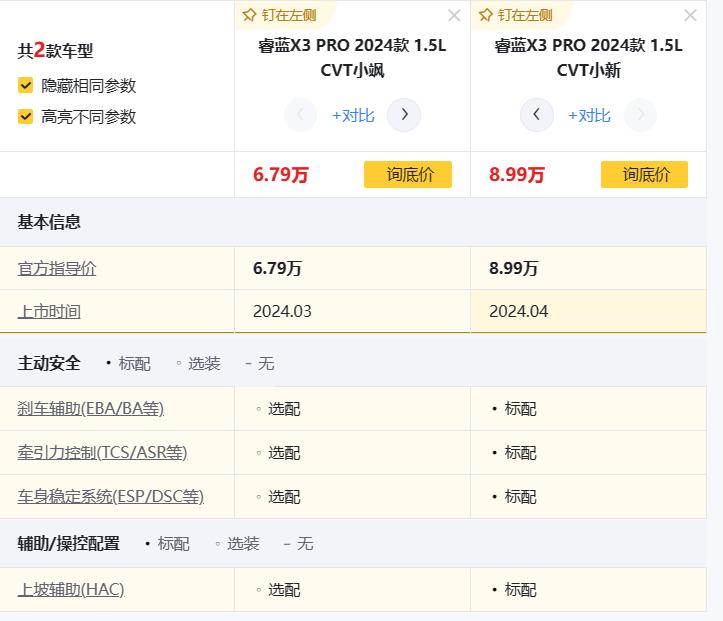Click the 共2款车型 count label

[55, 50]
